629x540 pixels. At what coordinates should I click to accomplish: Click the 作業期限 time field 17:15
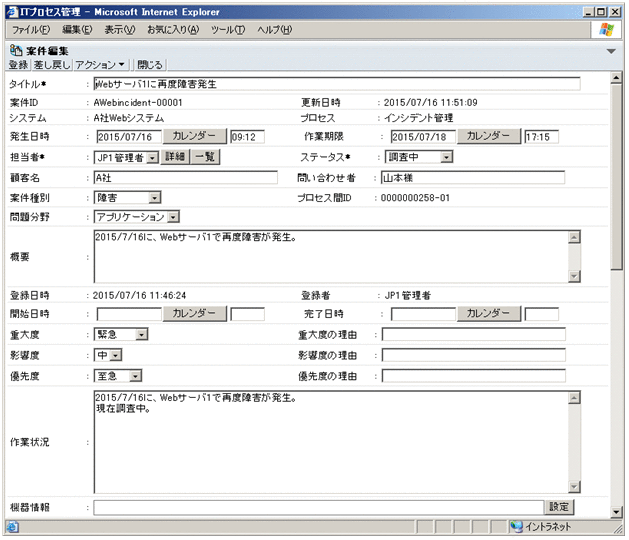(542, 137)
